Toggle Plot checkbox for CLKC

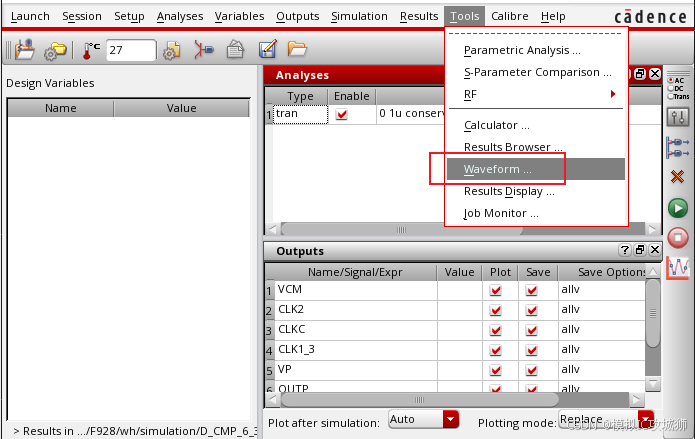pyautogui.click(x=496, y=330)
